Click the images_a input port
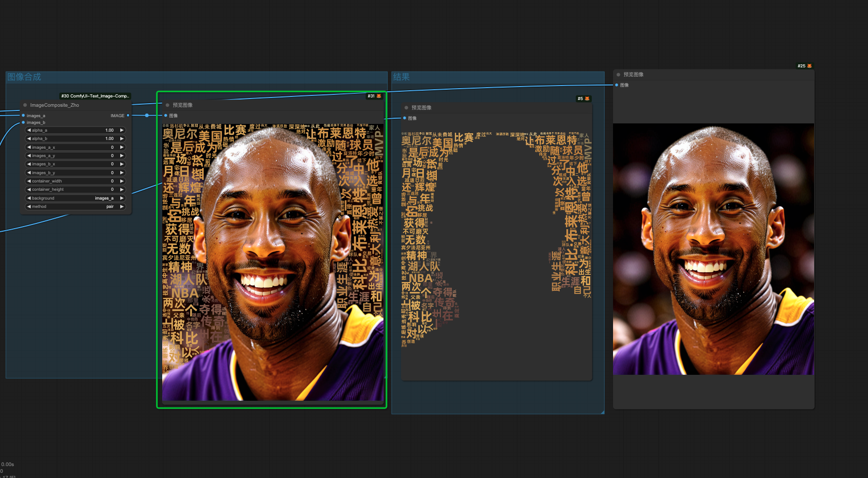This screenshot has height=478, width=868. (23, 116)
